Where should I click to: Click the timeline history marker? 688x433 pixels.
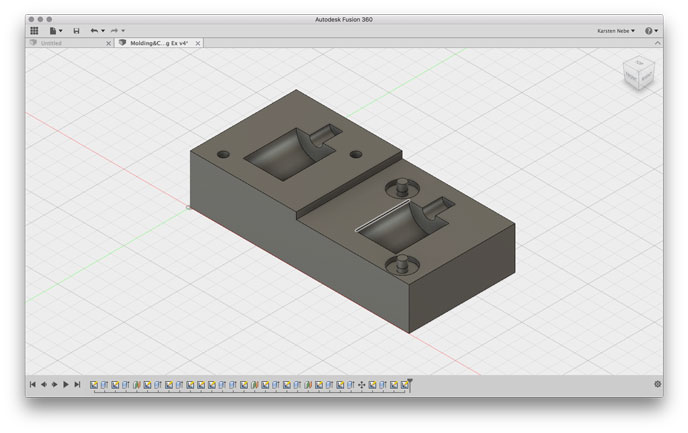coord(410,385)
